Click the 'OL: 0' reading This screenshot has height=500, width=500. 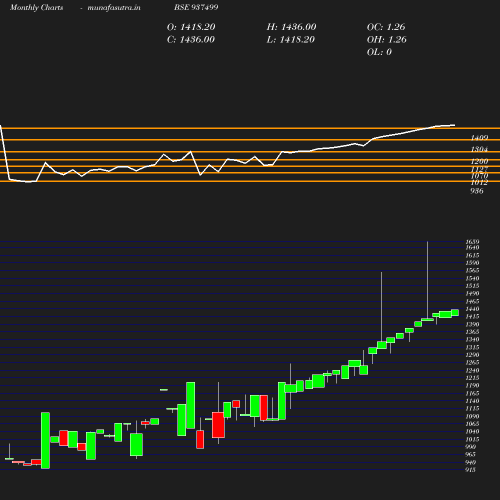pyautogui.click(x=379, y=52)
